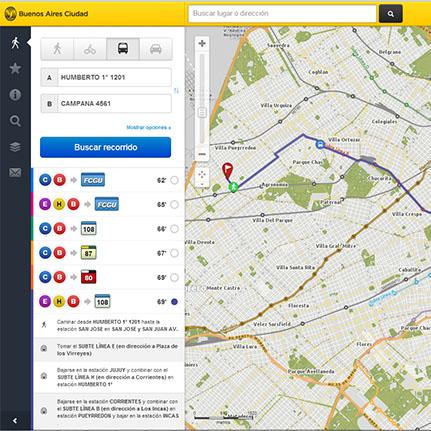Click the black search button in header
The width and height of the screenshot is (431, 431).
(391, 14)
